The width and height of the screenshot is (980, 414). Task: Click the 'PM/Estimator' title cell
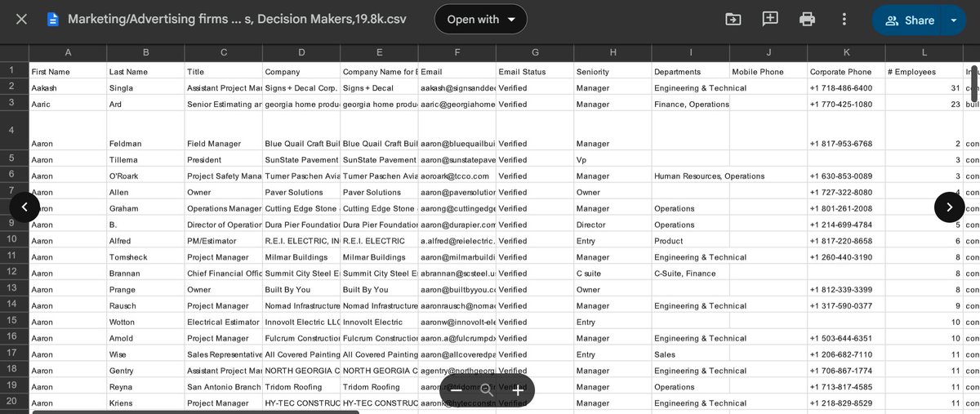pyautogui.click(x=223, y=241)
